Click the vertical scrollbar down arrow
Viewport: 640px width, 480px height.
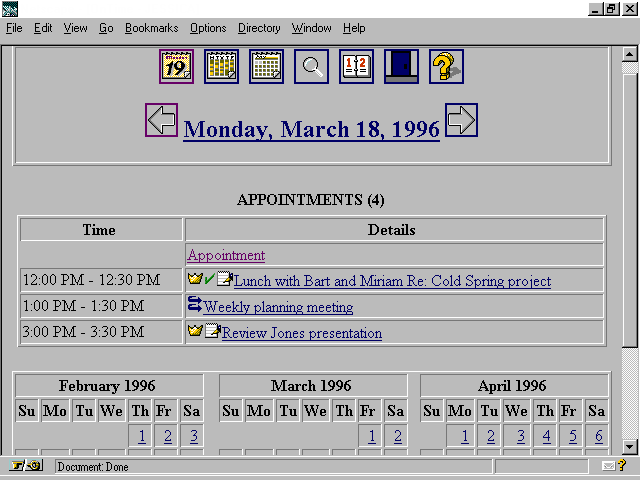coord(630,447)
